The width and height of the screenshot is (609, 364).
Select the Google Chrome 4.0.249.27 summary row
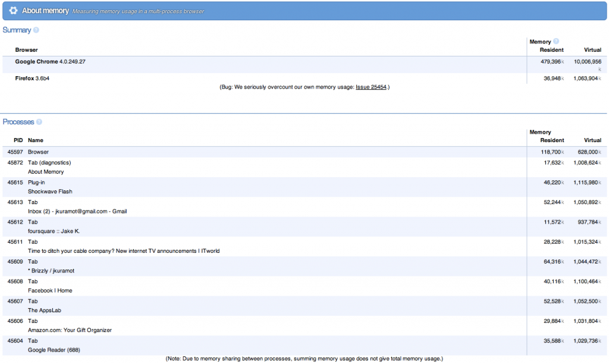304,64
